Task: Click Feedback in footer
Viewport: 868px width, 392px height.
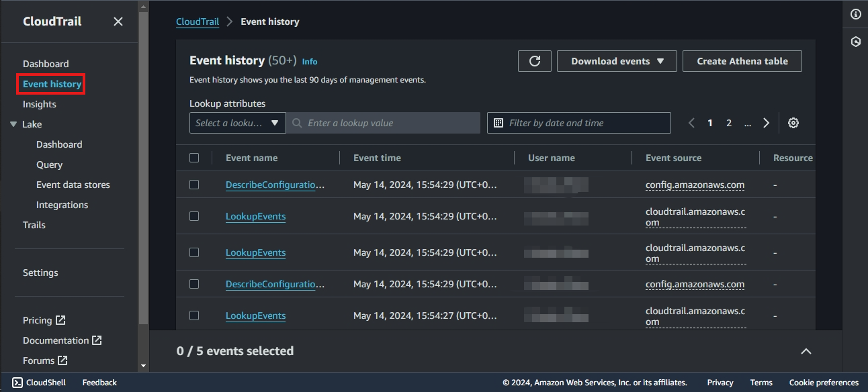Action: (99, 383)
